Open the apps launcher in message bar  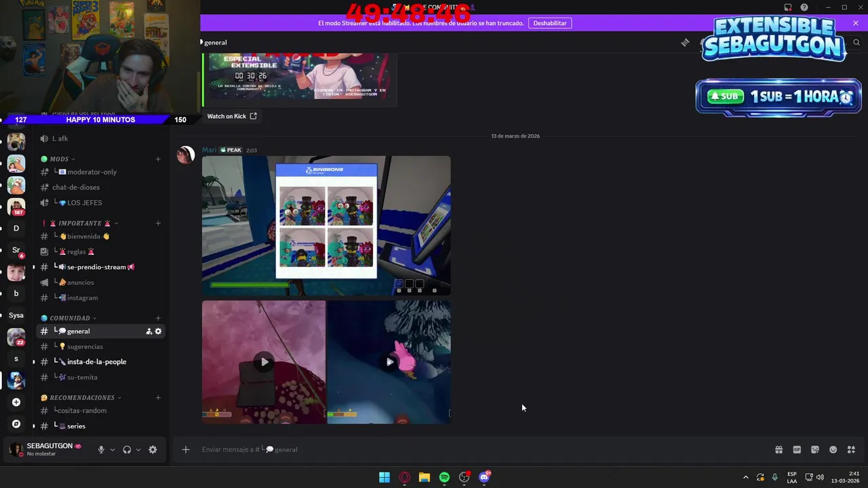click(851, 449)
